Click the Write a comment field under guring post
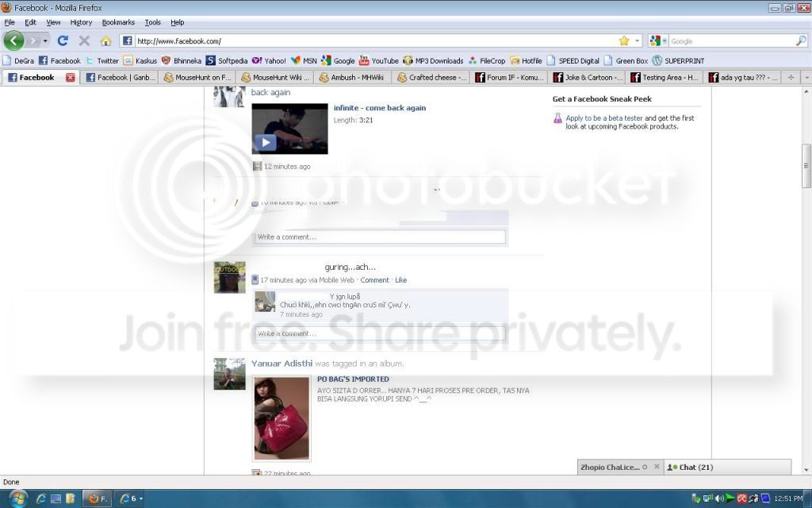Screen dimensions: 812x508 click(380, 333)
